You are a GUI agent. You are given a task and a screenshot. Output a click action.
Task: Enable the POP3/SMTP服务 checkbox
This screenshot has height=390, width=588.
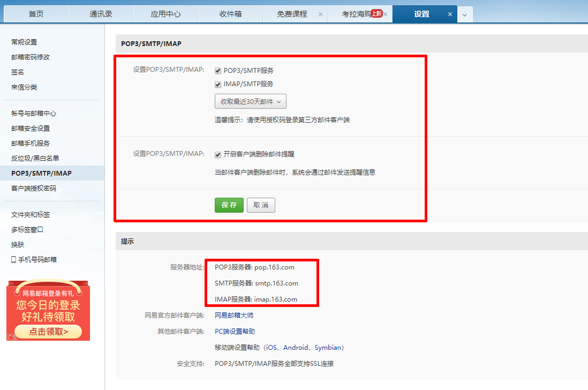pos(218,70)
